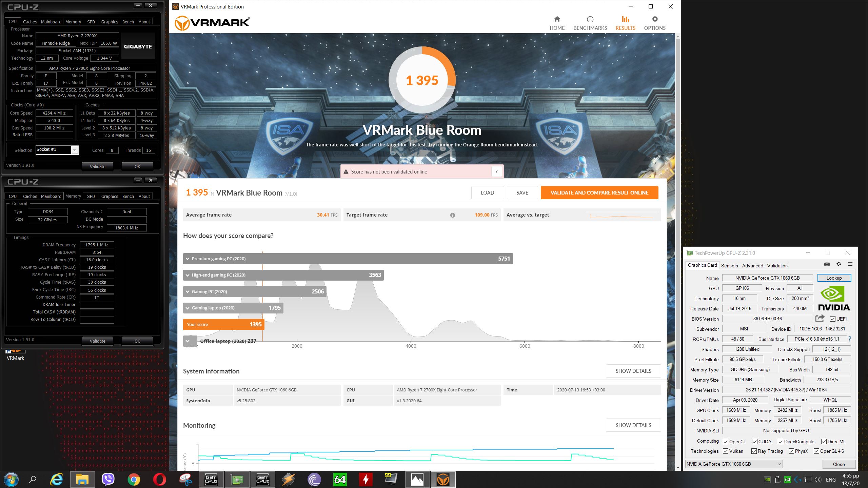Open VRMark RESULTS tab

625,23
